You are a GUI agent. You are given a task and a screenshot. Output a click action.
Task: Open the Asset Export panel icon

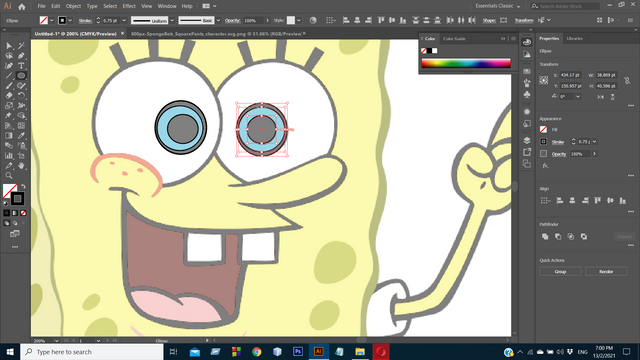tap(527, 152)
